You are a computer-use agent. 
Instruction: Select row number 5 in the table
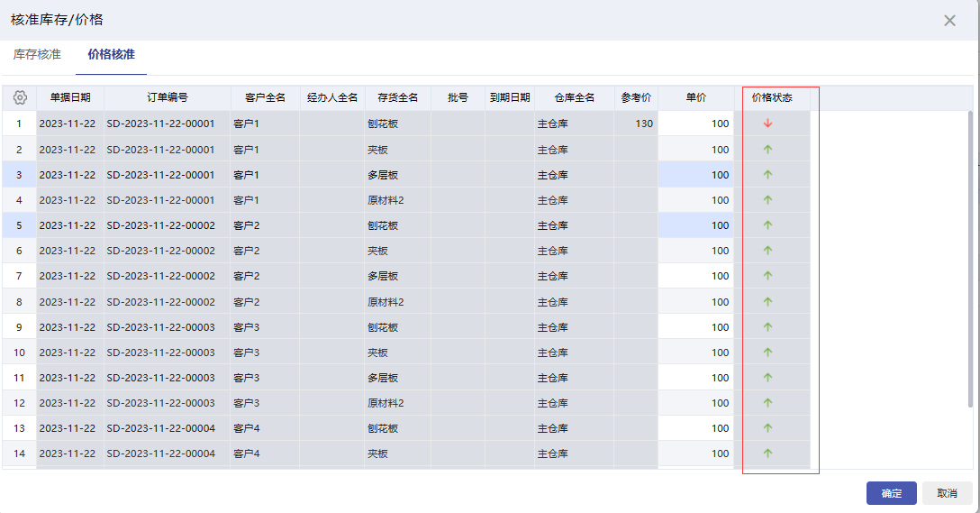point(19,225)
